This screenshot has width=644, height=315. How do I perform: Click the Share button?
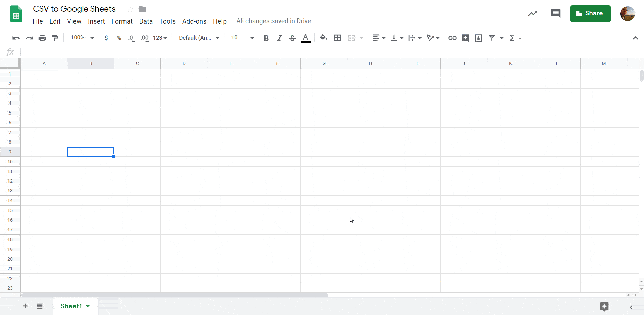point(590,13)
